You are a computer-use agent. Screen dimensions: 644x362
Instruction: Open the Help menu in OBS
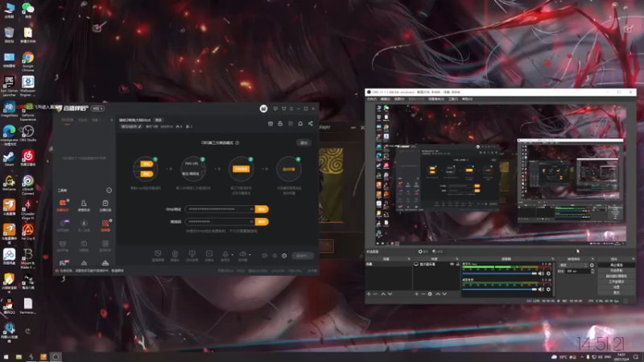[467, 99]
